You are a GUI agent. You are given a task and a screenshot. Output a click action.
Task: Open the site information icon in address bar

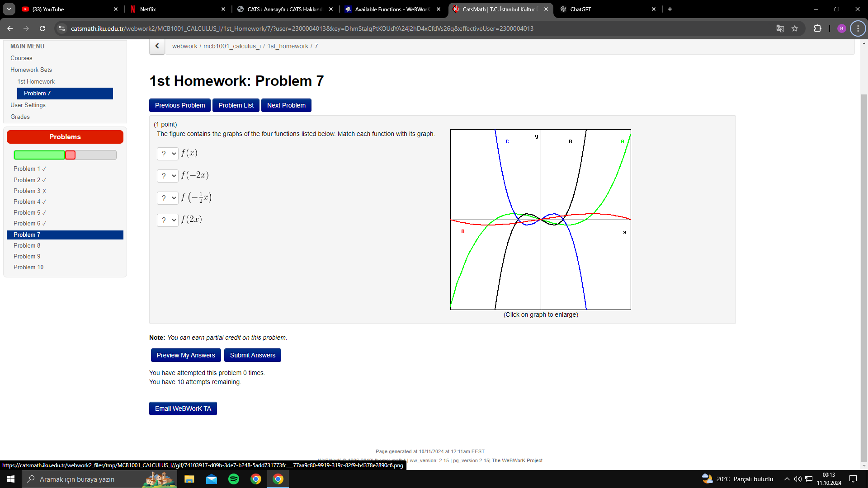[x=62, y=28]
